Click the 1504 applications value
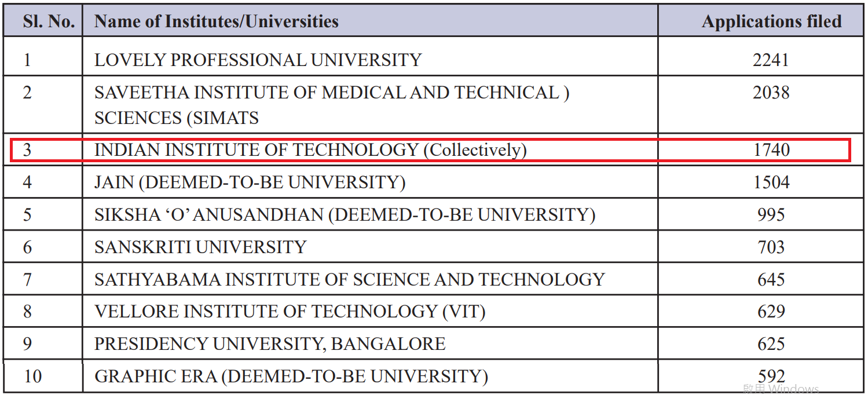This screenshot has height=398, width=868. (771, 182)
